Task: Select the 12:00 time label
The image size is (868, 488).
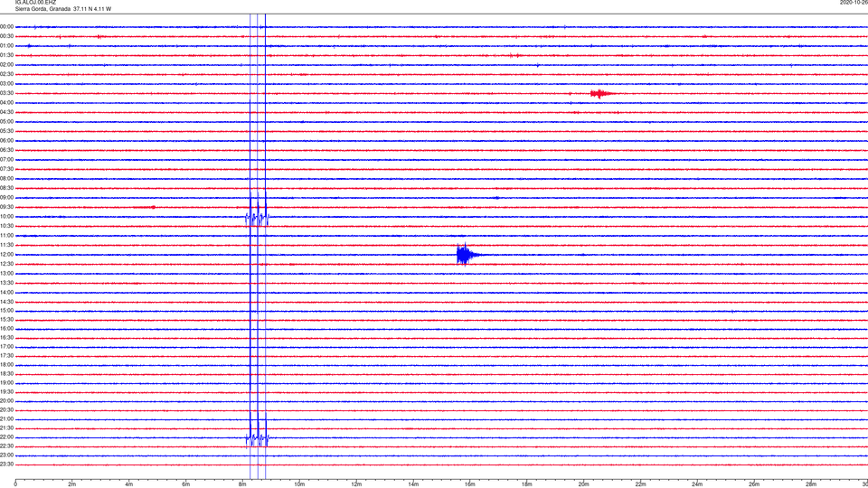Action: 6,254
